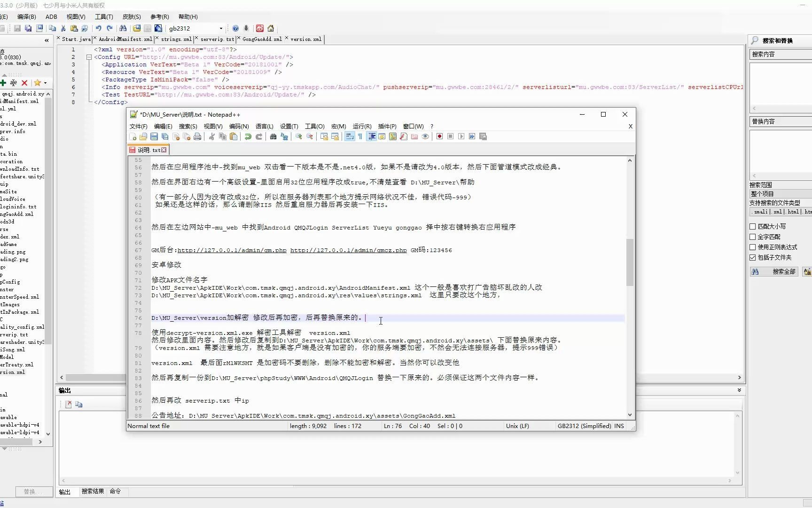812x508 pixels.
Task: Click the Save All icon in Notepad++
Action: point(165,137)
